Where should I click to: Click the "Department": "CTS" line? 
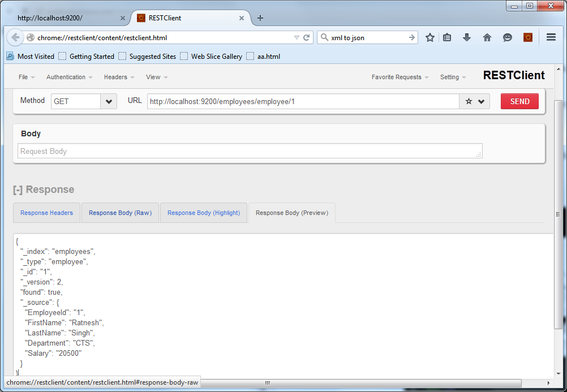coord(59,343)
